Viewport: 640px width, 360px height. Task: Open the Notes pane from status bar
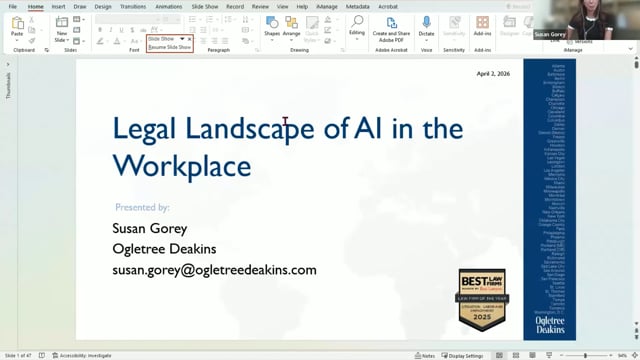[x=424, y=356]
